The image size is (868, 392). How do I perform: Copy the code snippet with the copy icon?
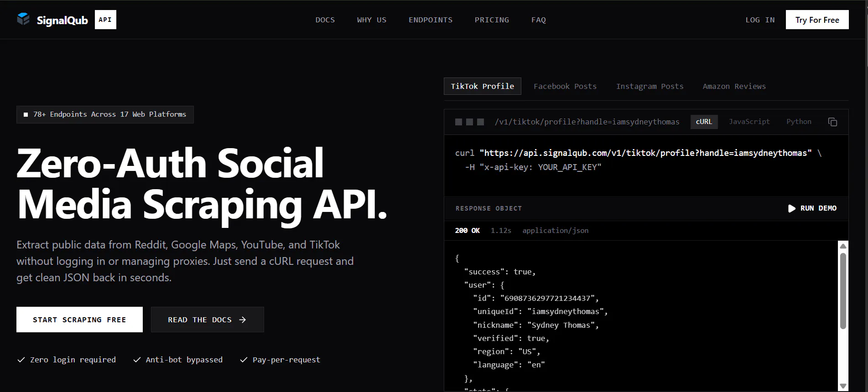pyautogui.click(x=832, y=122)
